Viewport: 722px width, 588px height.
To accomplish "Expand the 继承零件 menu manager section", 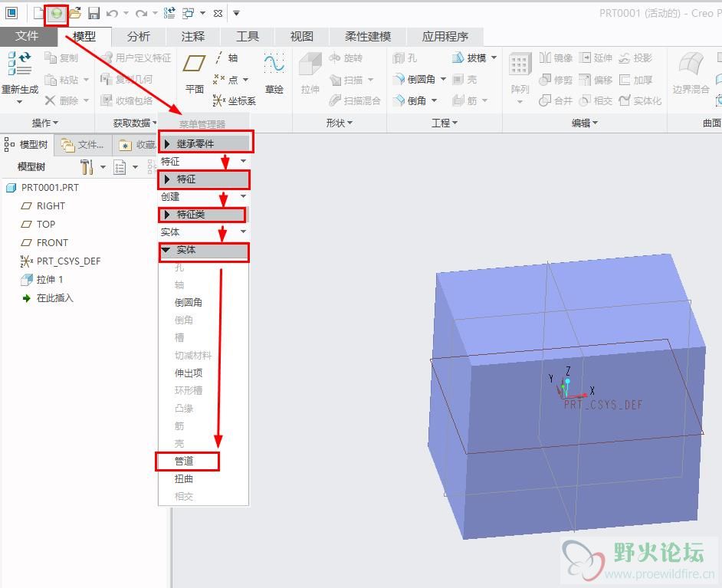I will tap(205, 144).
